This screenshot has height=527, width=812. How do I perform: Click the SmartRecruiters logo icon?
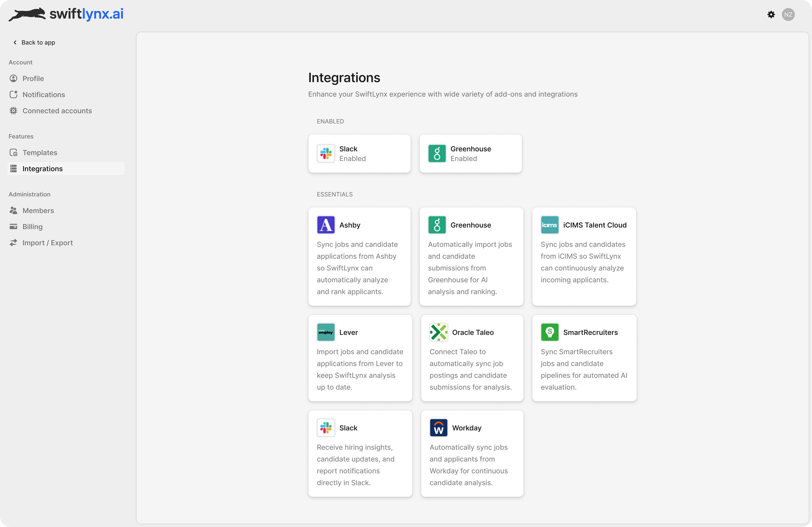click(549, 332)
